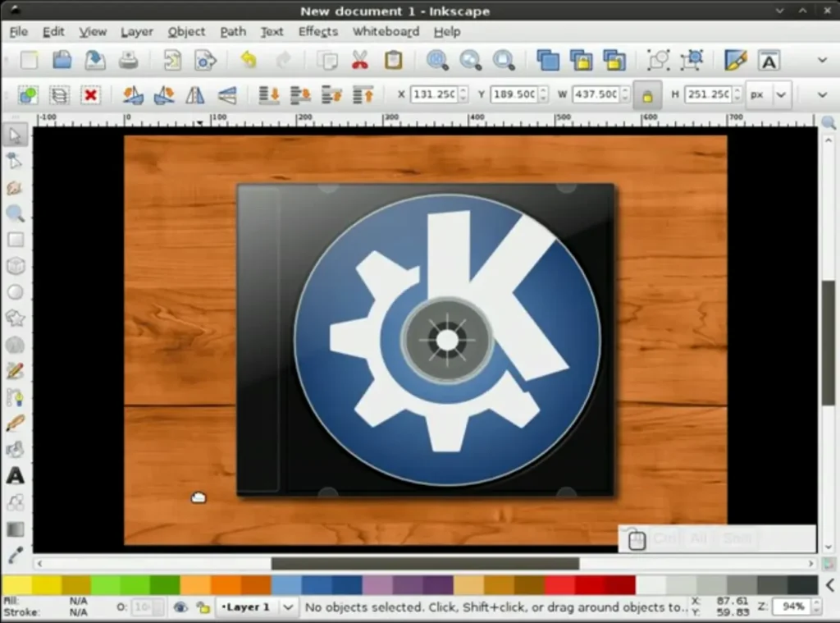Deselect all using the red X icon
This screenshot has width=840, height=623.
pos(90,95)
